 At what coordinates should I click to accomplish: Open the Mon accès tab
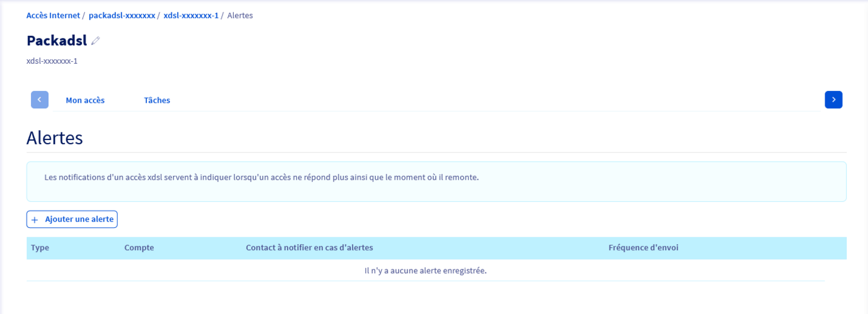click(x=85, y=100)
